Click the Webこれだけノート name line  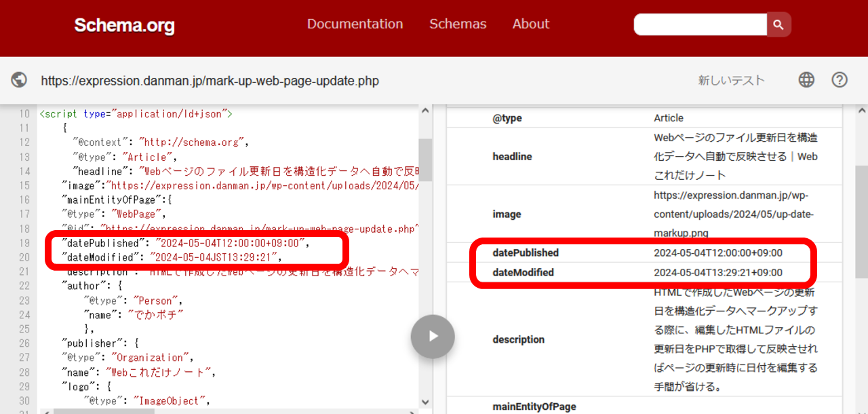138,372
